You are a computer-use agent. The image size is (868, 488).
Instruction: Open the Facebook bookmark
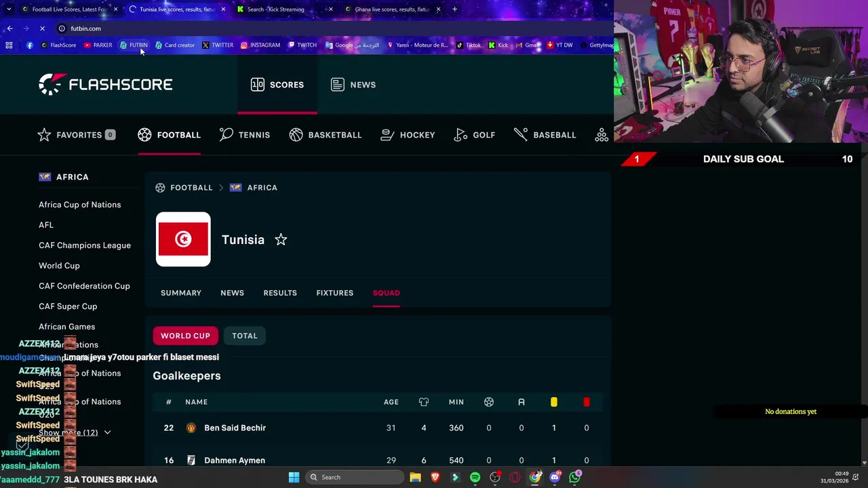point(30,45)
